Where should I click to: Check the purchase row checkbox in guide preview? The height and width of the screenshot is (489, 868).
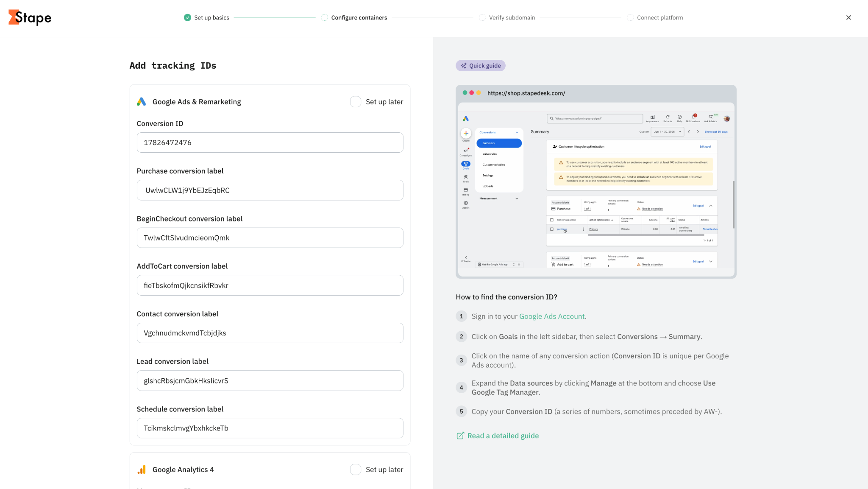(x=551, y=229)
